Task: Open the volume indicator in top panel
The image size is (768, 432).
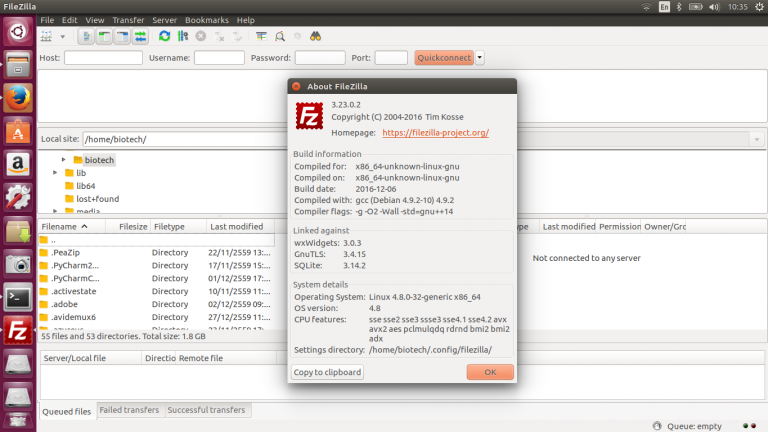Action: (714, 7)
